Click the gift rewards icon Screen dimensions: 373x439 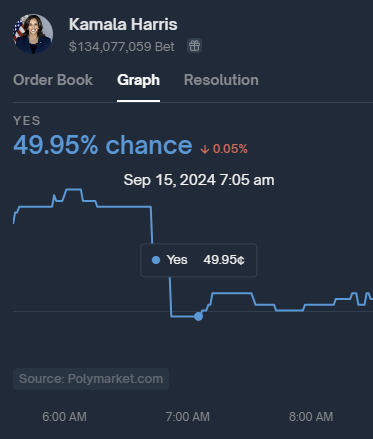click(x=194, y=46)
